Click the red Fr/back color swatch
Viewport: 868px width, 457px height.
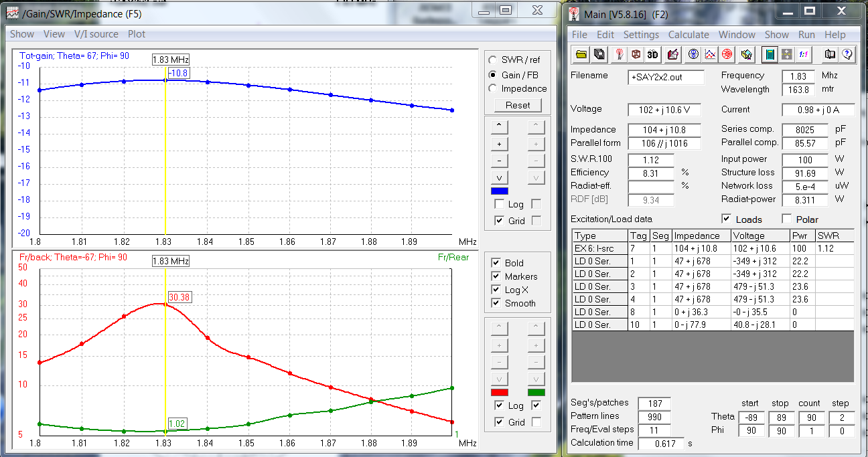click(x=499, y=392)
